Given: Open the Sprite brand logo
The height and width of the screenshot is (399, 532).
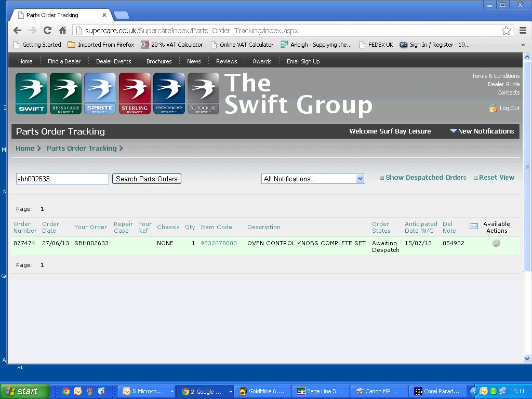Looking at the screenshot, I should tap(100, 94).
